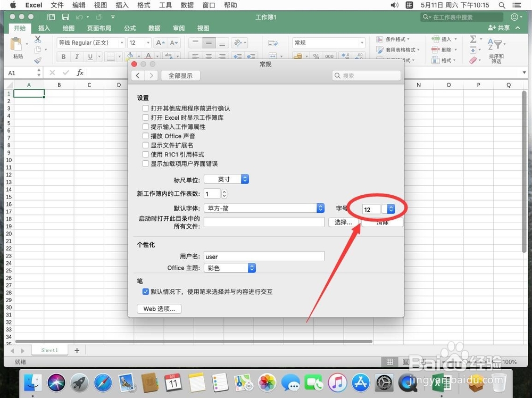Toggle Italic formatting

pyautogui.click(x=77, y=56)
